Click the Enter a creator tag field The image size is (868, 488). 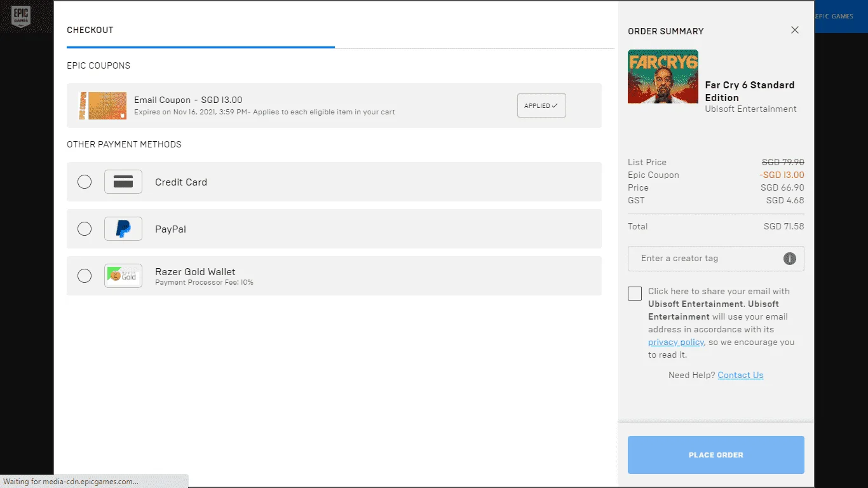click(x=716, y=259)
